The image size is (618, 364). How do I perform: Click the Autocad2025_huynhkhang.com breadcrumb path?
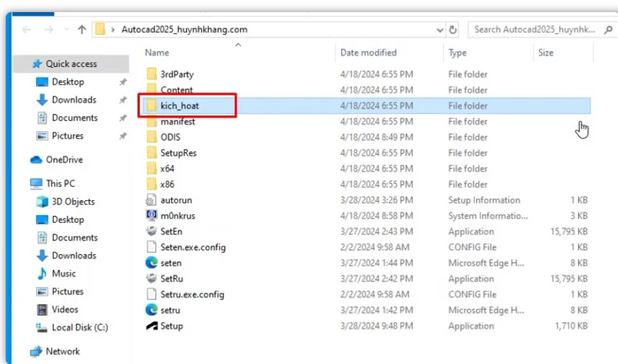pyautogui.click(x=185, y=30)
